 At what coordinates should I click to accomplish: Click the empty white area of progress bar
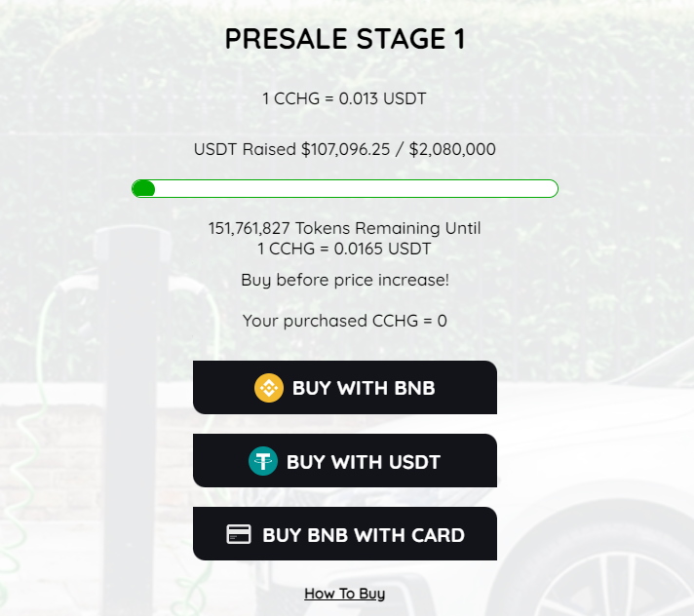356,189
